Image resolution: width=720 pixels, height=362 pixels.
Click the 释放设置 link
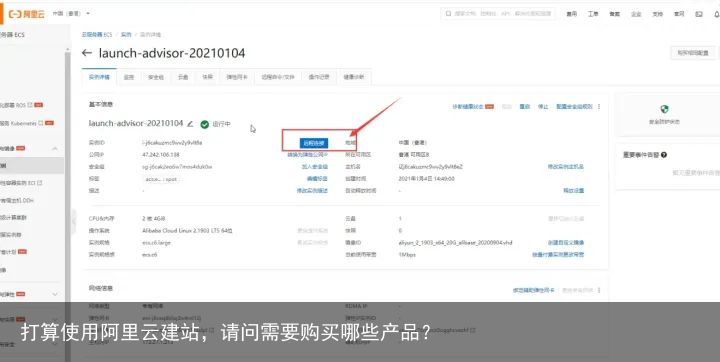[x=574, y=191]
